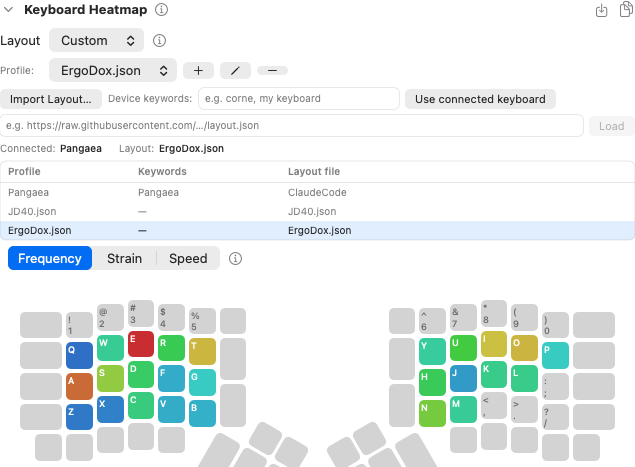Click the red E key
The height and width of the screenshot is (467, 635).
[x=141, y=344]
